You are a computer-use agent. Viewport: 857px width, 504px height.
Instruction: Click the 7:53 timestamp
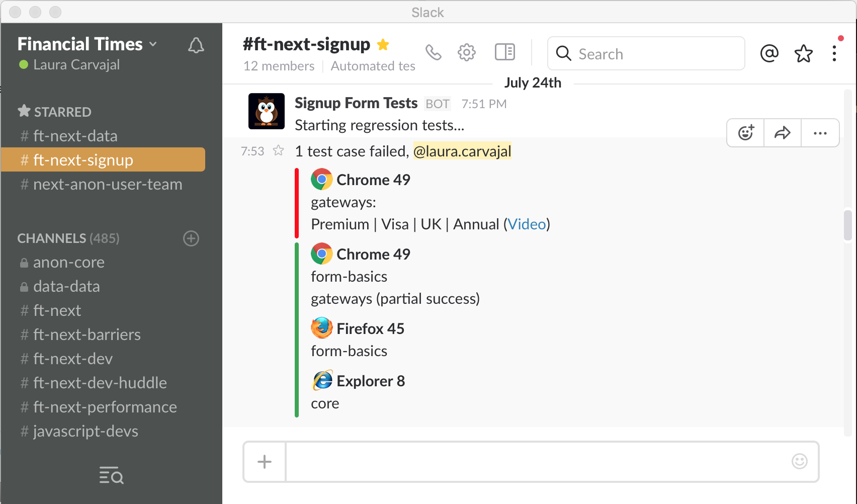[252, 151]
